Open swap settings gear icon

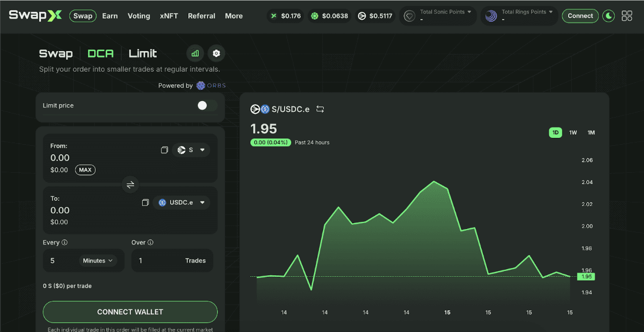coord(216,53)
